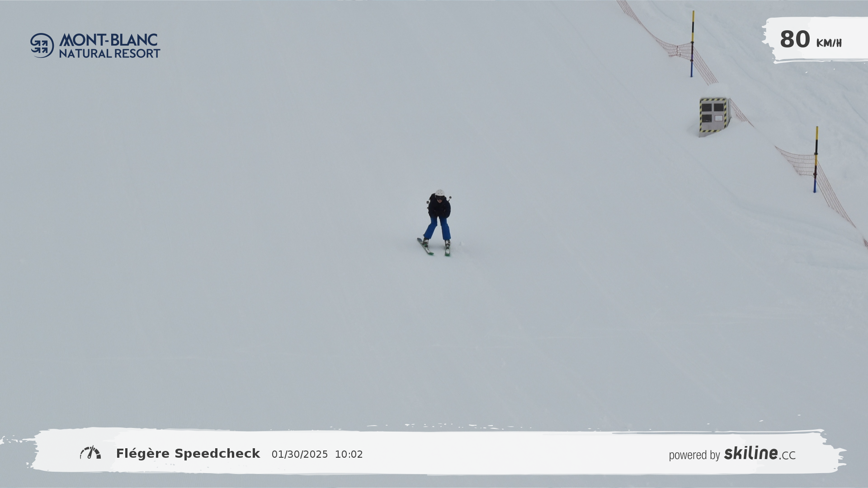Click the Mont-Blanc circular arrows logo icon
This screenshot has width=868, height=488.
(42, 45)
